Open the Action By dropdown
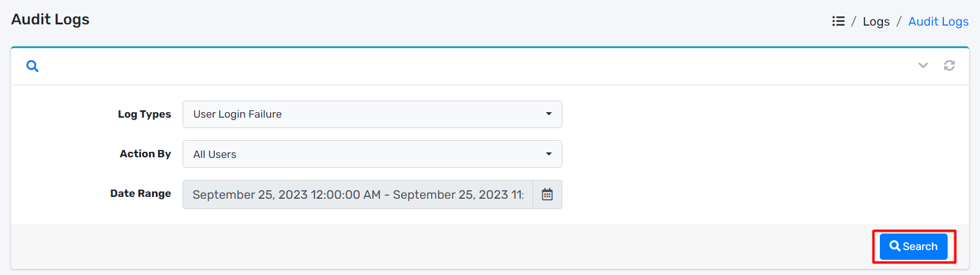The height and width of the screenshot is (275, 980). [x=372, y=154]
